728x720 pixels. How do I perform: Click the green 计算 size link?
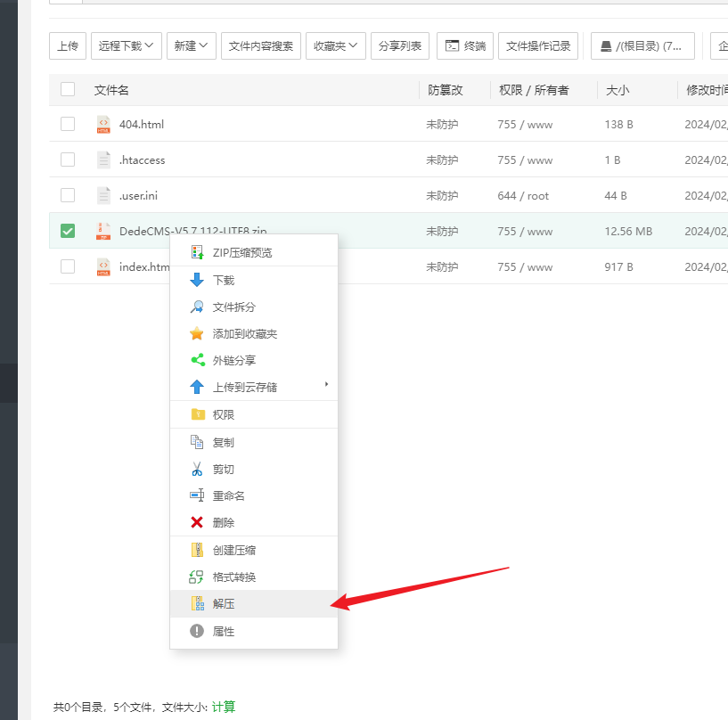click(224, 707)
